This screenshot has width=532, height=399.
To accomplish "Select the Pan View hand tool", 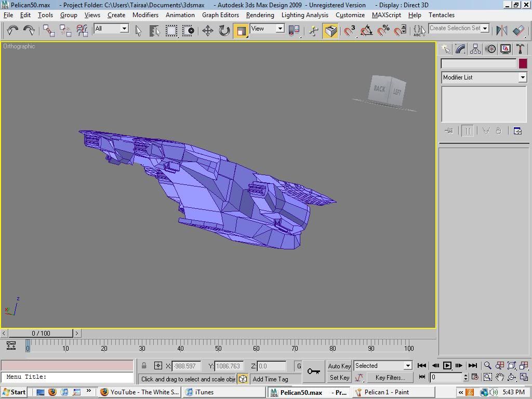I will coord(499,377).
